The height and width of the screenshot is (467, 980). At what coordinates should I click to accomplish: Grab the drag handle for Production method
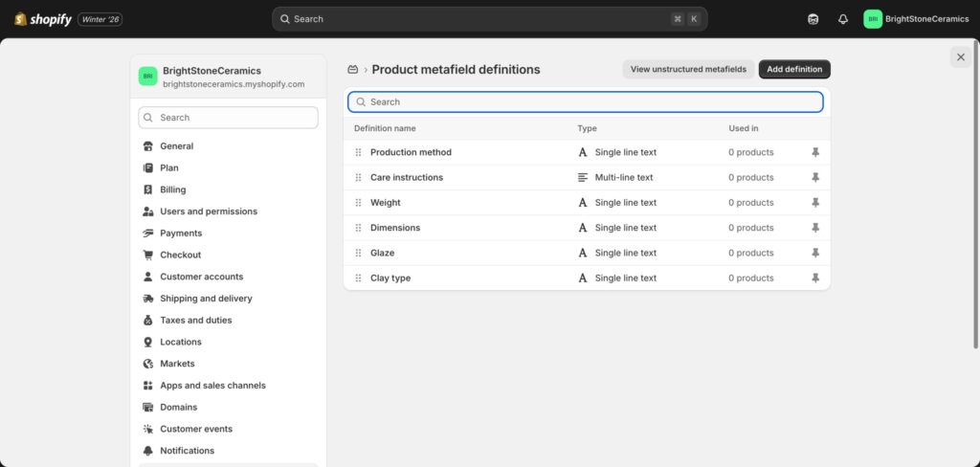point(358,152)
